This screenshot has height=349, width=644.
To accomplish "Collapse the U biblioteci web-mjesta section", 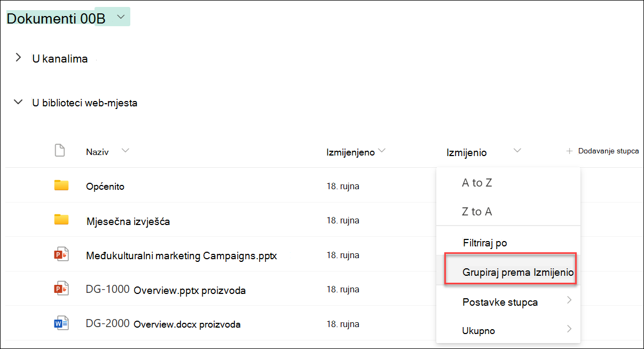I will click(19, 102).
